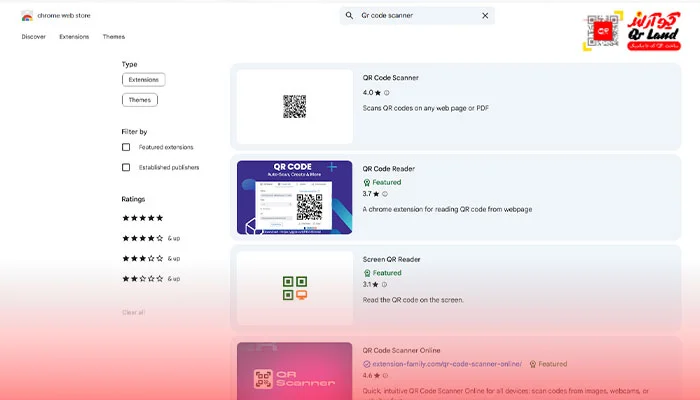The height and width of the screenshot is (400, 700).
Task: Click 'Scans QR codes on any web page or PDF'
Action: pyautogui.click(x=426, y=108)
